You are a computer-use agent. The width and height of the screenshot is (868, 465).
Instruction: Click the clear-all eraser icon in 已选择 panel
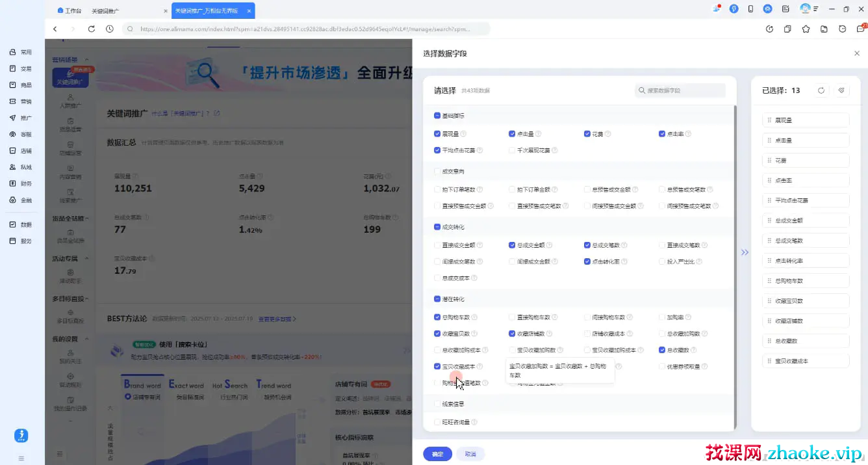[841, 90]
